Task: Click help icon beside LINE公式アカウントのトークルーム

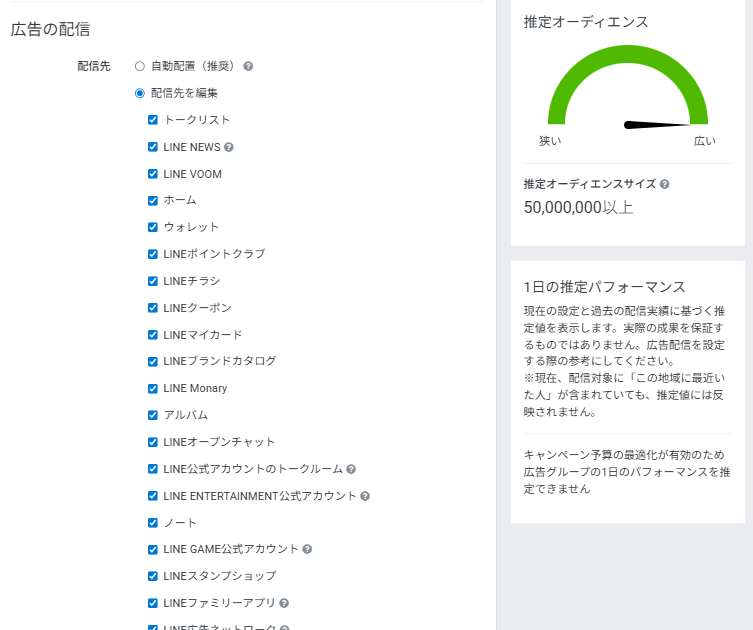Action: [351, 469]
